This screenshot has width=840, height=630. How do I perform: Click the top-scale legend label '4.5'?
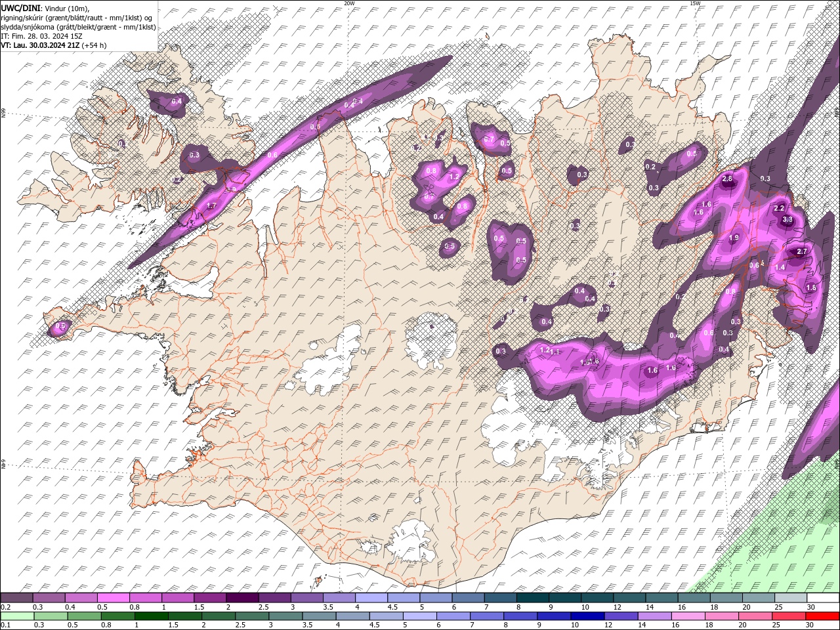(392, 607)
